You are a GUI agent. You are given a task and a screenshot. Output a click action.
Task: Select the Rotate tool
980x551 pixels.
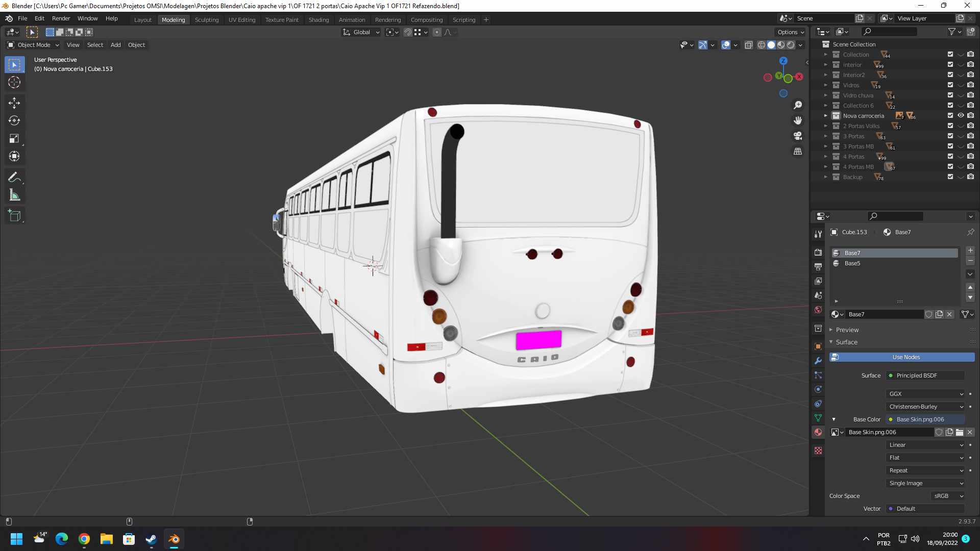tap(14, 121)
